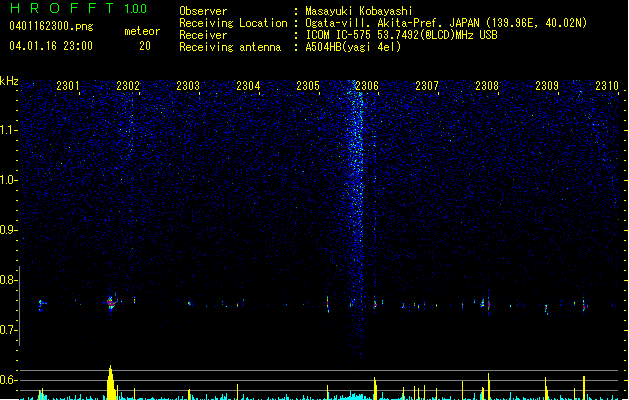Click the HROFFT program title text
629x400 pixels.
click(x=62, y=8)
